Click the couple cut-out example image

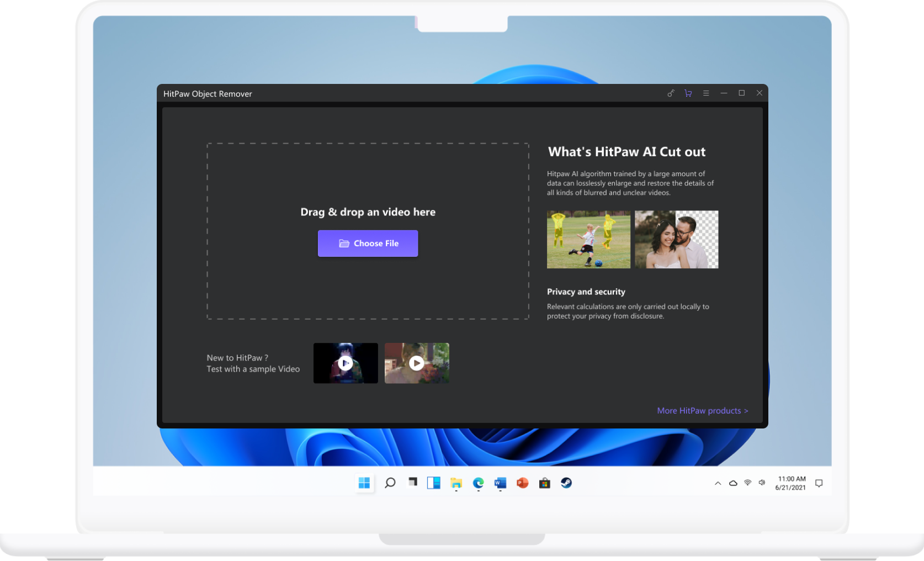[676, 239]
